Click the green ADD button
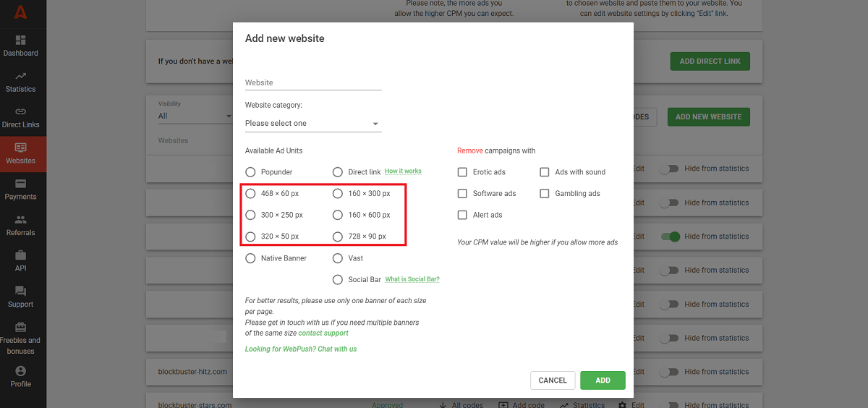868x408 pixels. click(x=603, y=381)
